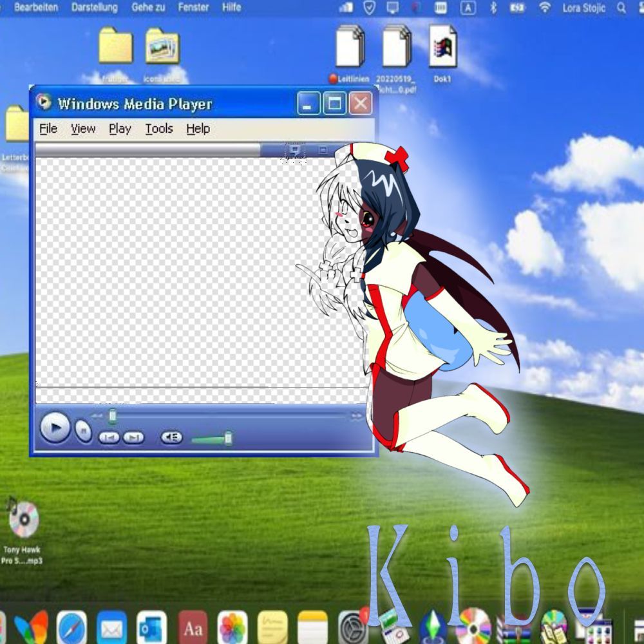
Task: Open the Tools menu in Media Player
Action: (159, 129)
